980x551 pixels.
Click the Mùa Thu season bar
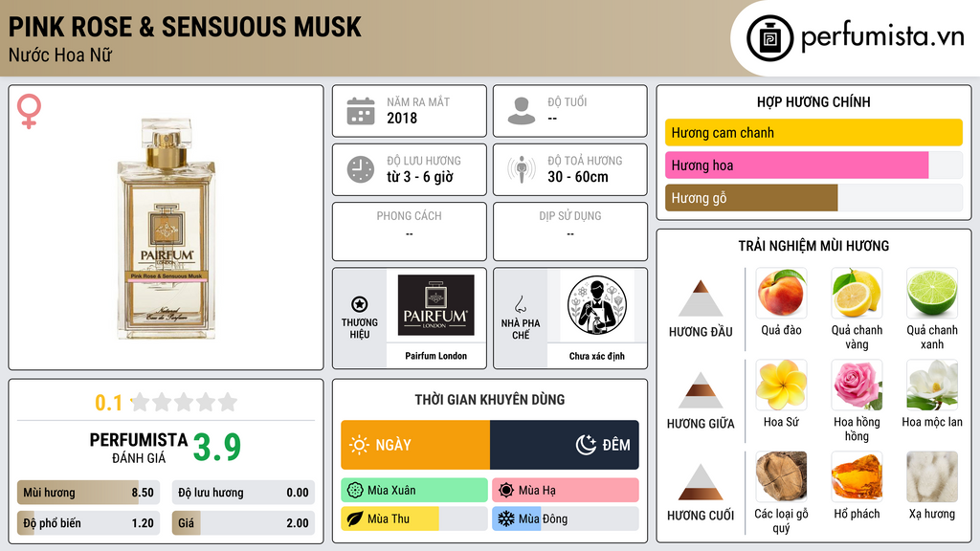click(x=414, y=518)
